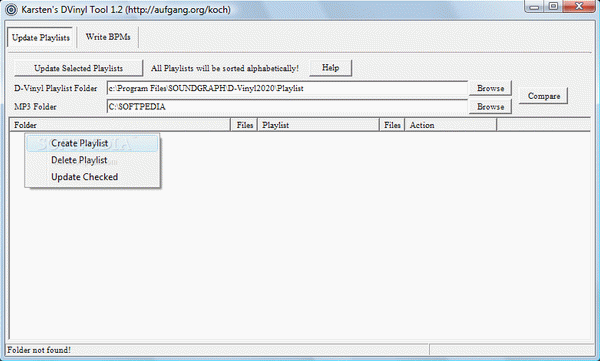Click 'Folder not found!' status text
Screen dimensions: 600x361
click(x=39, y=350)
